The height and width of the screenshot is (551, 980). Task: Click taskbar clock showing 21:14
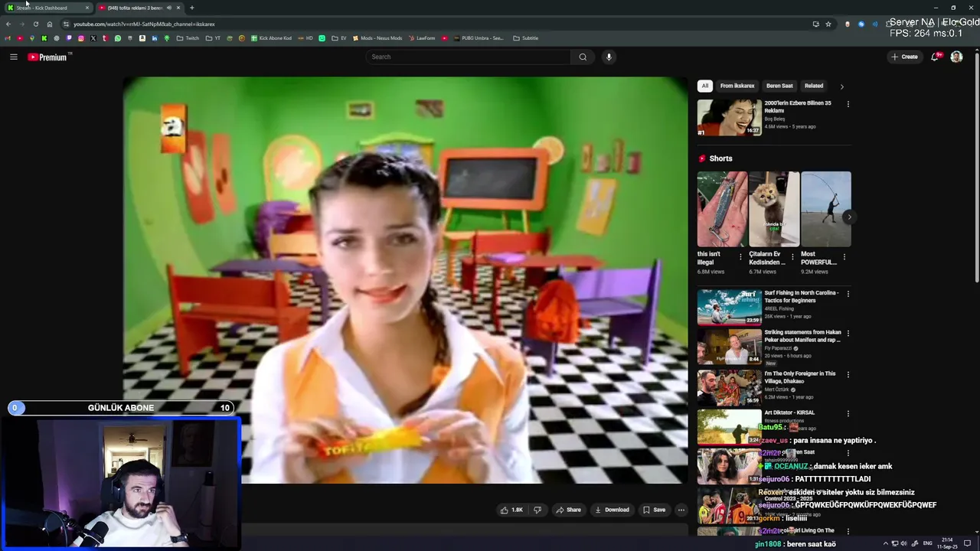[x=948, y=543]
